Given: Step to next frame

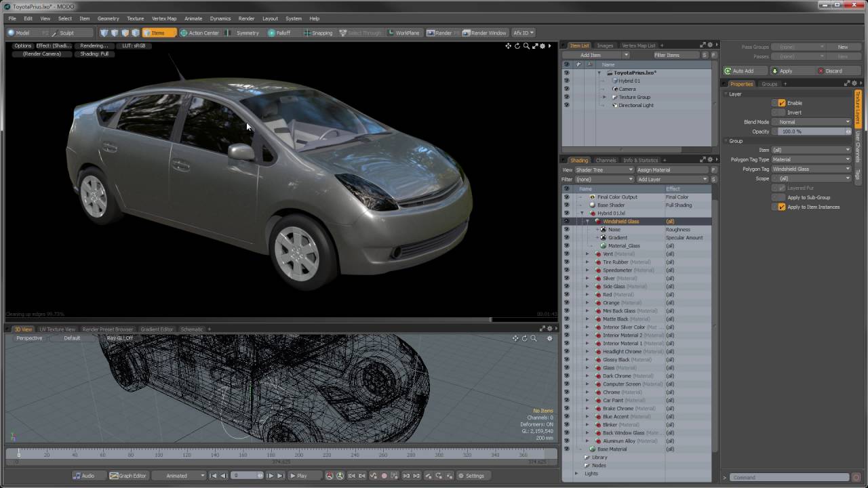Looking at the screenshot, I should point(270,476).
